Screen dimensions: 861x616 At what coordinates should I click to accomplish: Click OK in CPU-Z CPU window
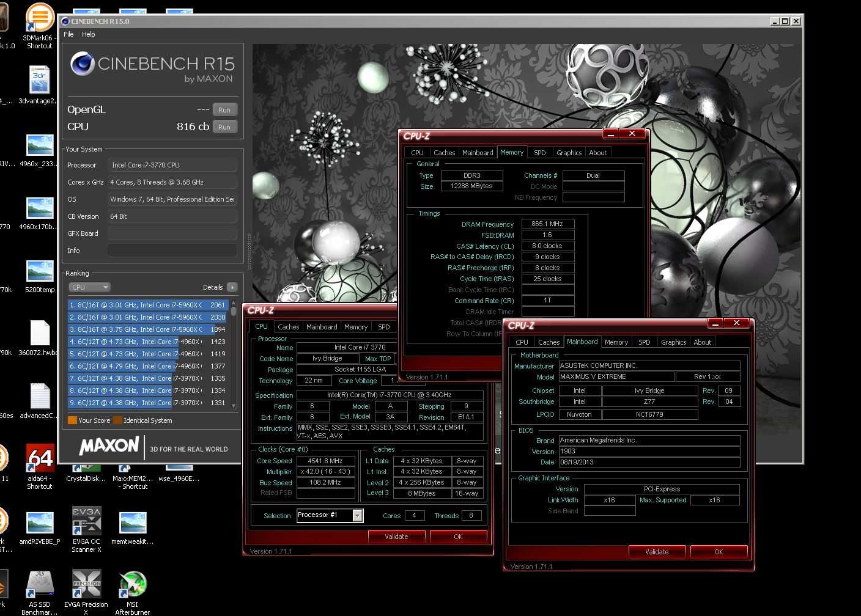click(x=458, y=537)
